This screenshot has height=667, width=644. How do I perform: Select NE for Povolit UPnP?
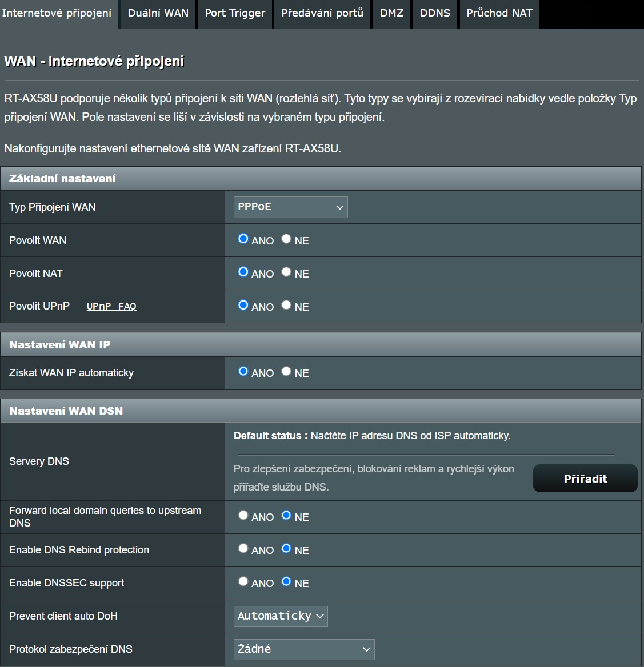(x=286, y=306)
